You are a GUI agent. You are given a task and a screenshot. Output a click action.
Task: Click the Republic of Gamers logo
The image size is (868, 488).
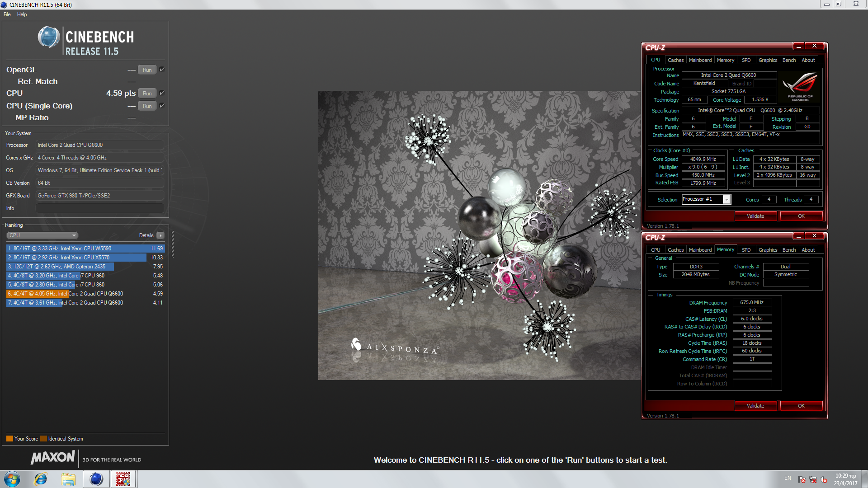pyautogui.click(x=800, y=87)
